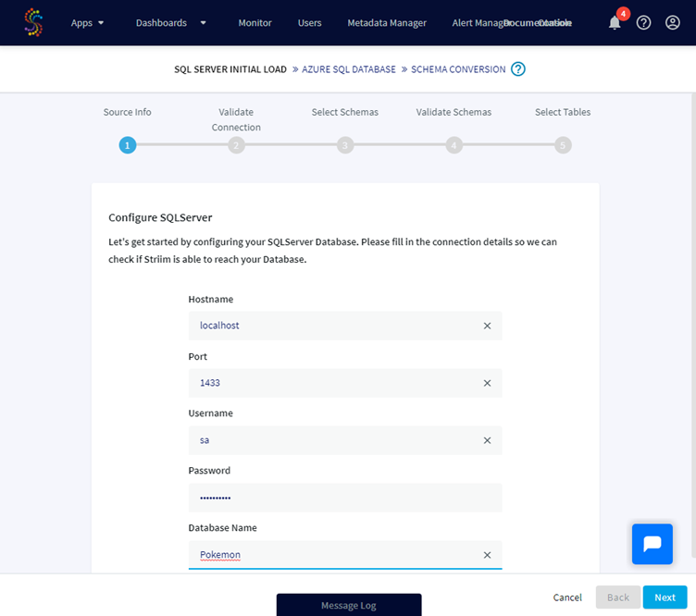Open the help question mark icon in navbar
The image size is (696, 616).
pyautogui.click(x=643, y=22)
